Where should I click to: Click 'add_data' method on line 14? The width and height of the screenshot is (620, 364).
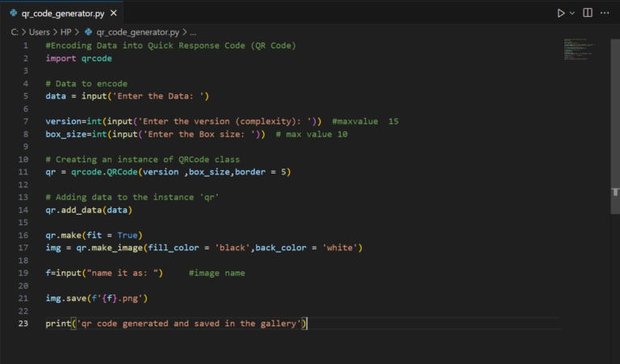[82, 210]
